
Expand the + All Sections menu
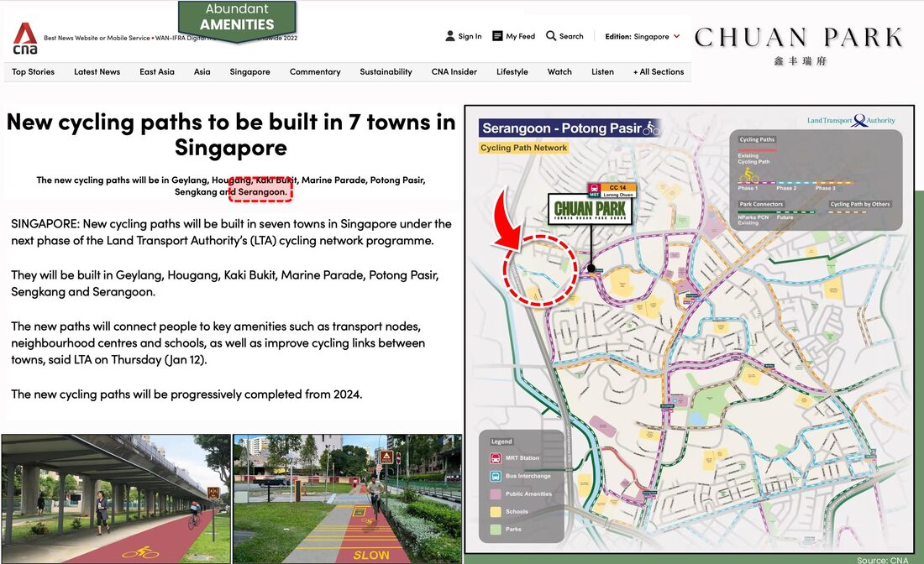click(659, 72)
